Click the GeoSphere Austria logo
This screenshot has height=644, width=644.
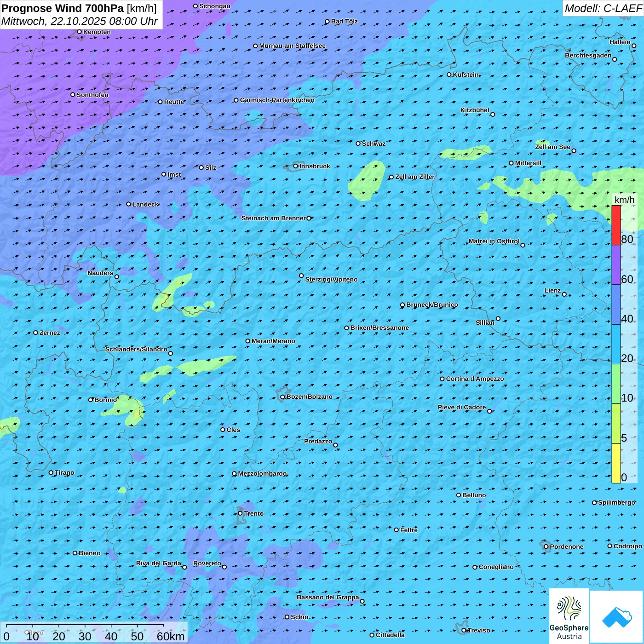[569, 617]
